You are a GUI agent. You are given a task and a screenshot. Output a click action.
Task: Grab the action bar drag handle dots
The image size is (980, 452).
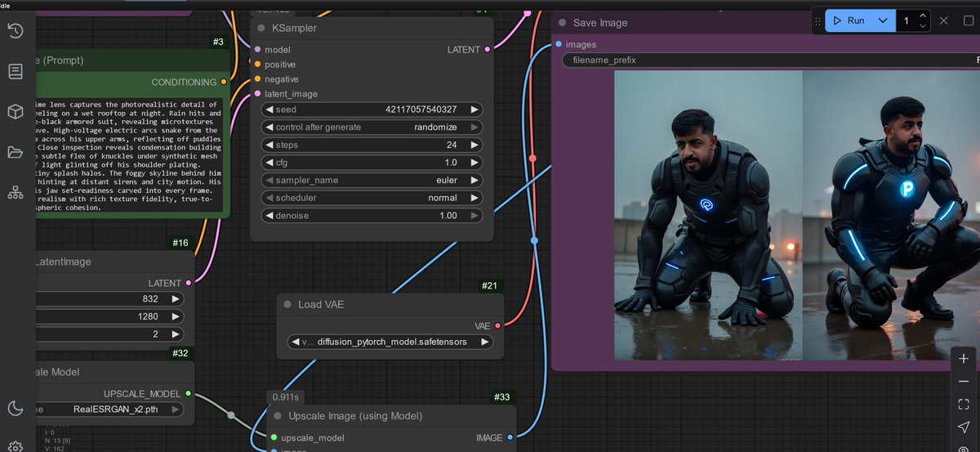pos(818,20)
